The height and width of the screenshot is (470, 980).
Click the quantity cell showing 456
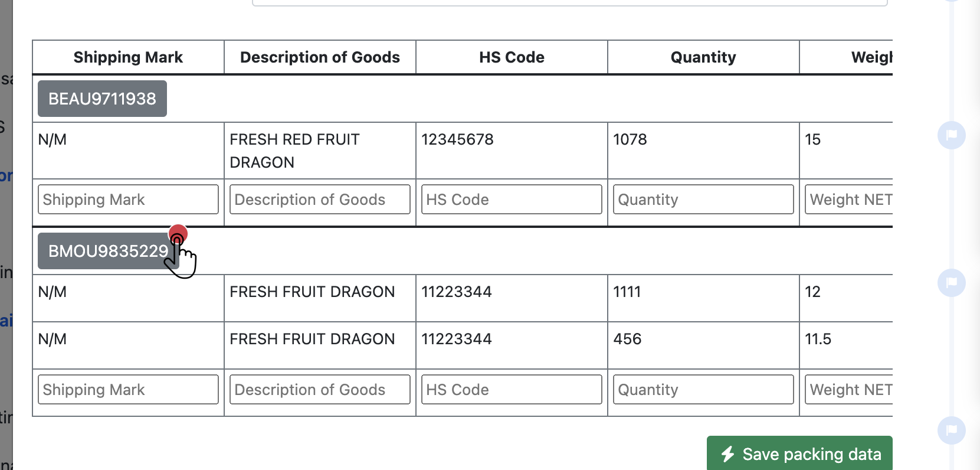pyautogui.click(x=627, y=339)
